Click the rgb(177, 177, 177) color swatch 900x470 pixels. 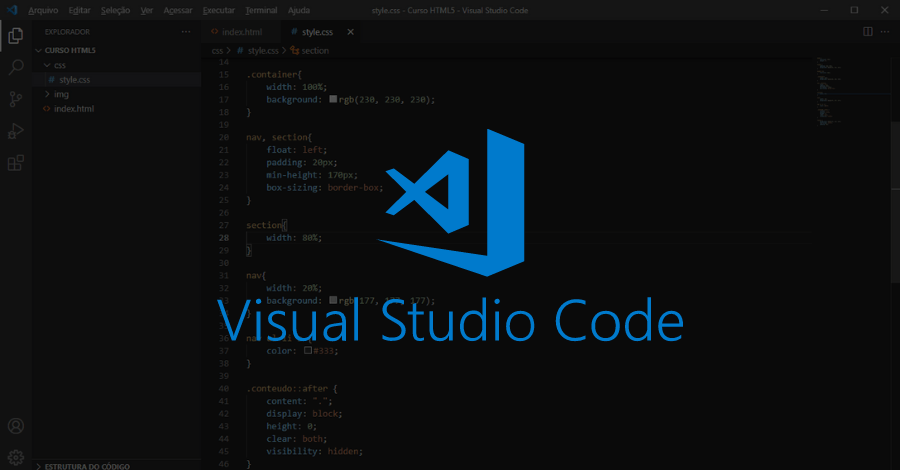tap(333, 300)
